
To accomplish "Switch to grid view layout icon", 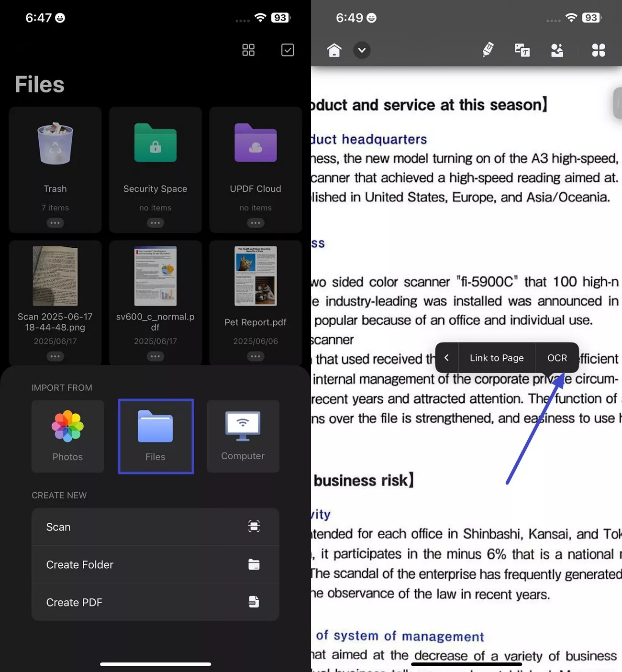I will 248,50.
